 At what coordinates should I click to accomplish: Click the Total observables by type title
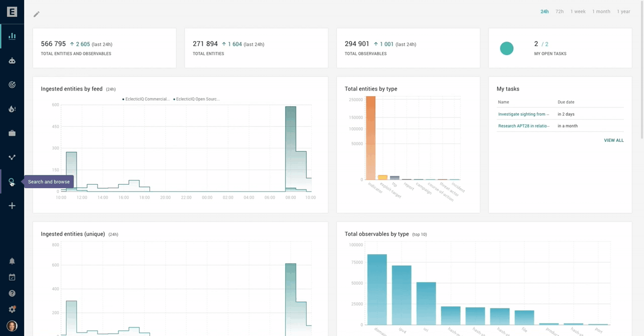pos(377,234)
